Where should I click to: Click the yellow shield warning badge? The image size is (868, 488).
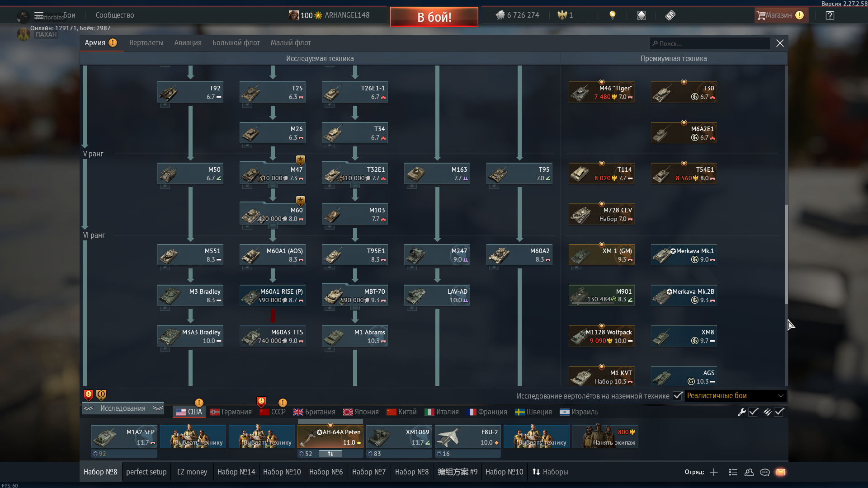click(x=101, y=395)
